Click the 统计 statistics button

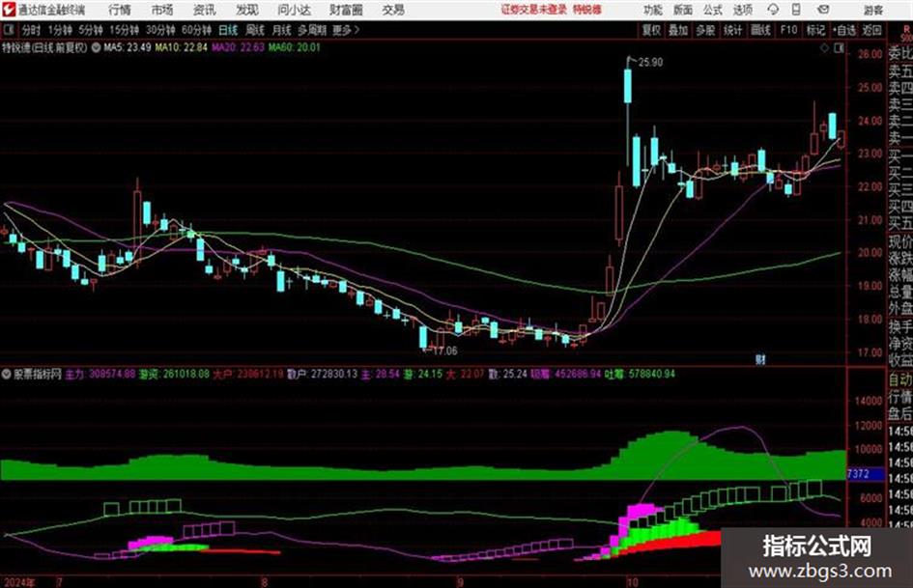click(733, 30)
